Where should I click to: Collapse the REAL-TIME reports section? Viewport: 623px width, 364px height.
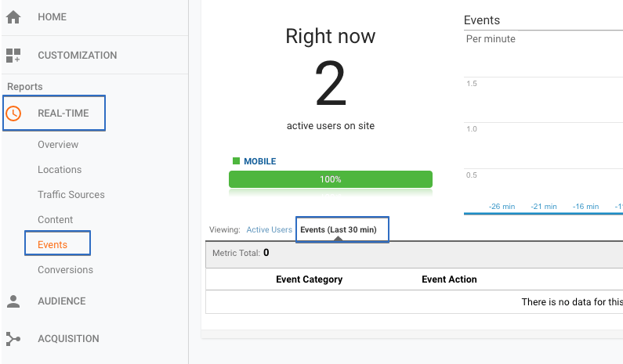(63, 114)
